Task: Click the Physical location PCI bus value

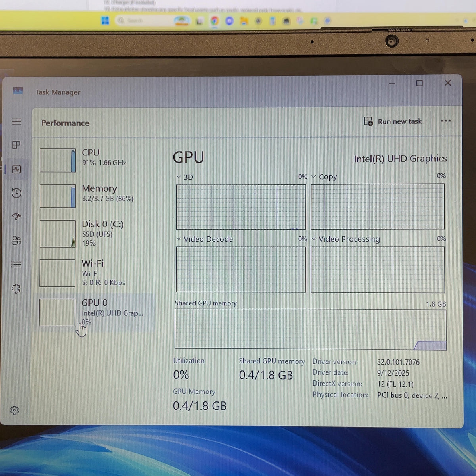Action: pyautogui.click(x=412, y=395)
